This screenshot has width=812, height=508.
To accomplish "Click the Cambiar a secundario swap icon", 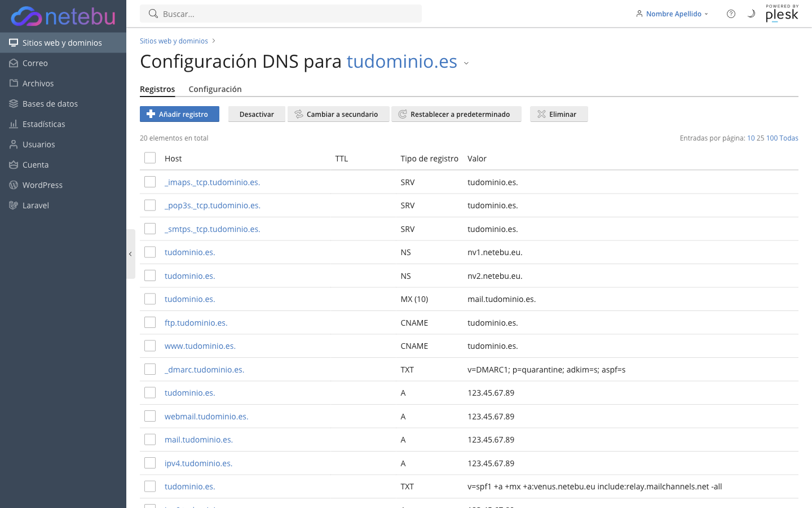I will [299, 114].
